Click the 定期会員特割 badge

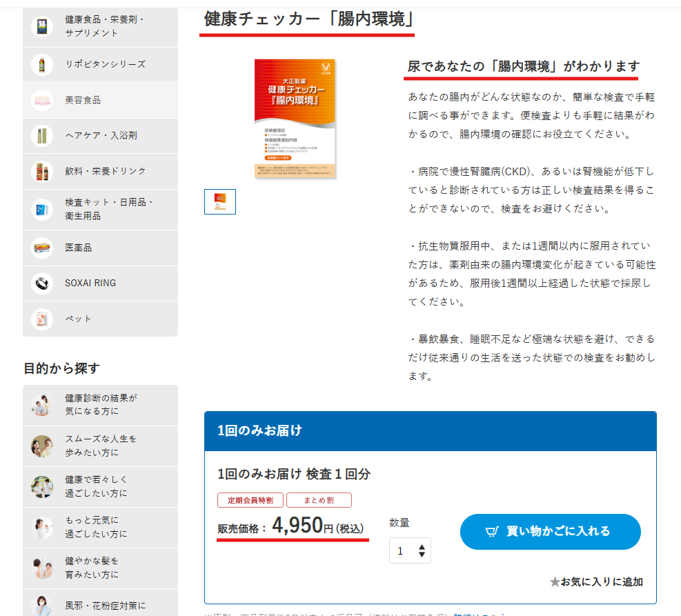pos(250,500)
